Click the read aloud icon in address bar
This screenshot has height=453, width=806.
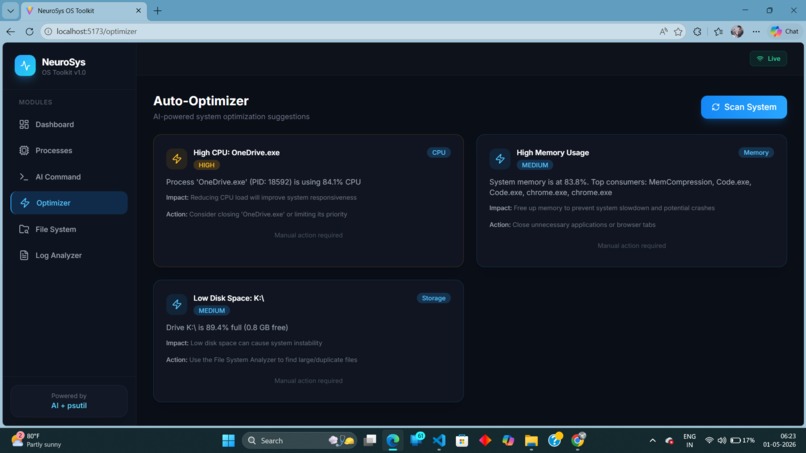click(x=664, y=31)
